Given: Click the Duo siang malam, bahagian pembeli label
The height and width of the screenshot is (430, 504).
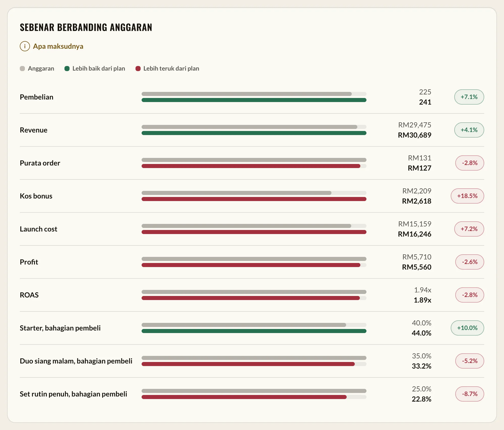Looking at the screenshot, I should click(x=76, y=361).
